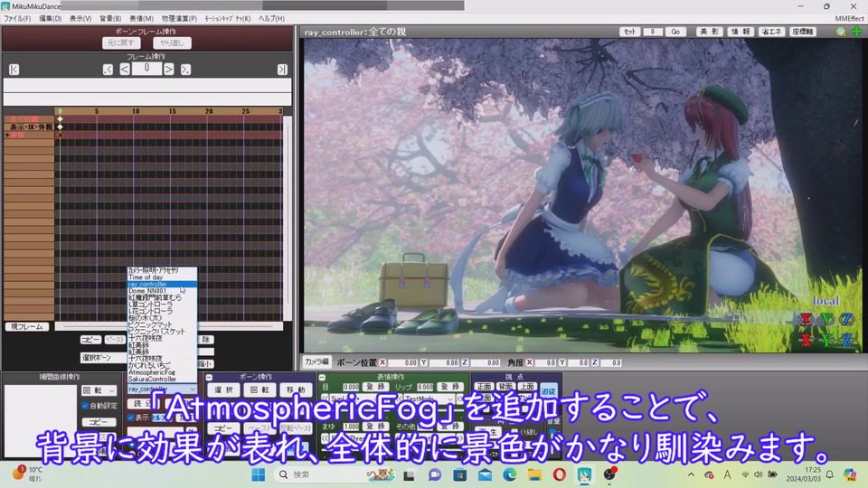This screenshot has width=868, height=488.
Task: Go to previous keyframe icon
Action: (108, 70)
